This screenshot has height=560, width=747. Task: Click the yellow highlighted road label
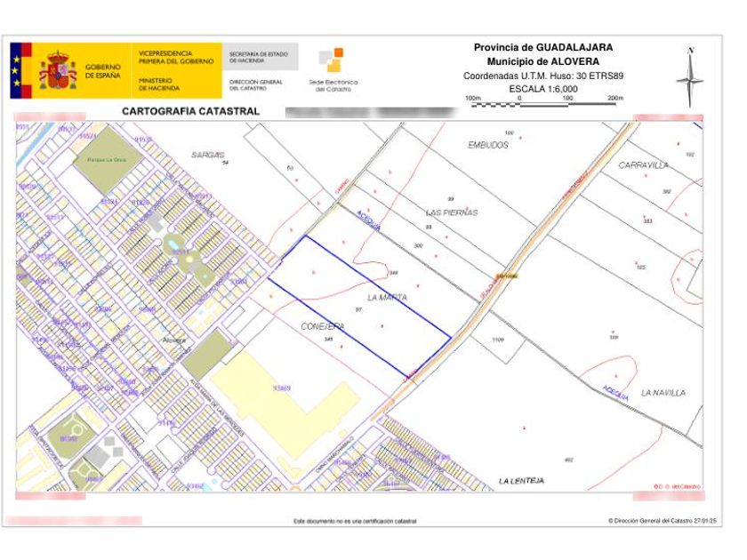point(506,276)
